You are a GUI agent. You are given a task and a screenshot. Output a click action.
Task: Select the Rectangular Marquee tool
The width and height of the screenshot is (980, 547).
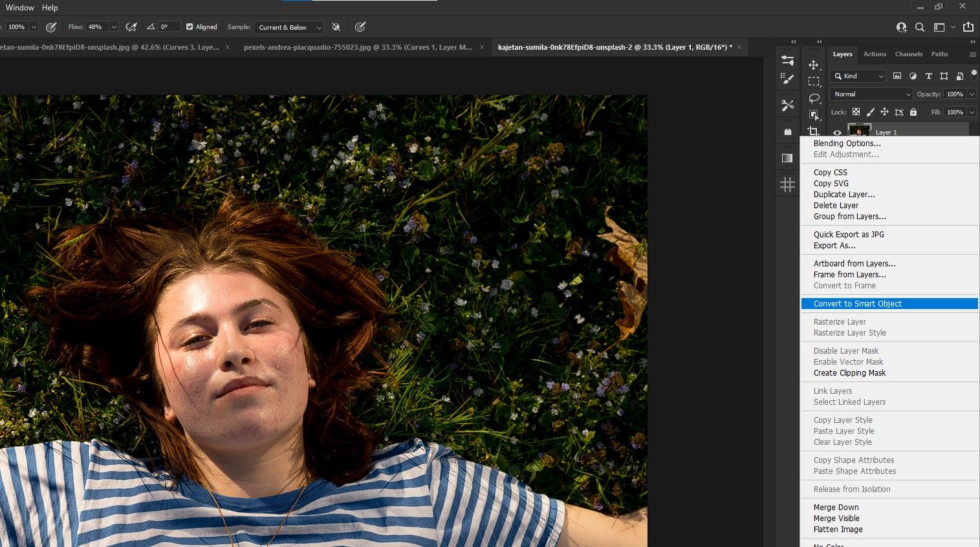814,81
